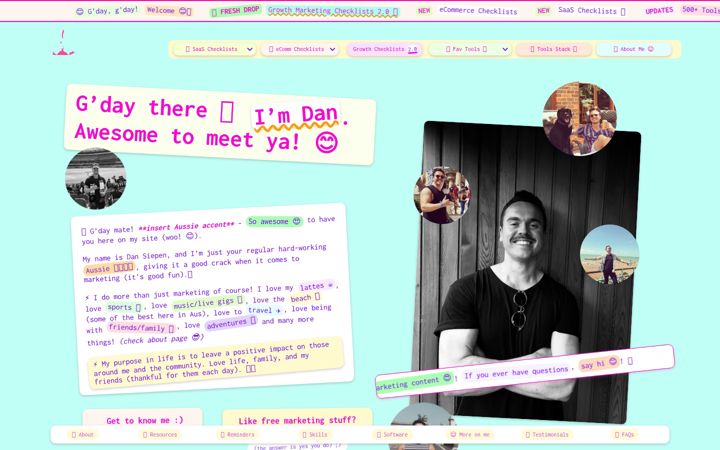Click the FRESH DROP badge in the banner
Image resolution: width=720 pixels, height=450 pixels.
click(236, 11)
